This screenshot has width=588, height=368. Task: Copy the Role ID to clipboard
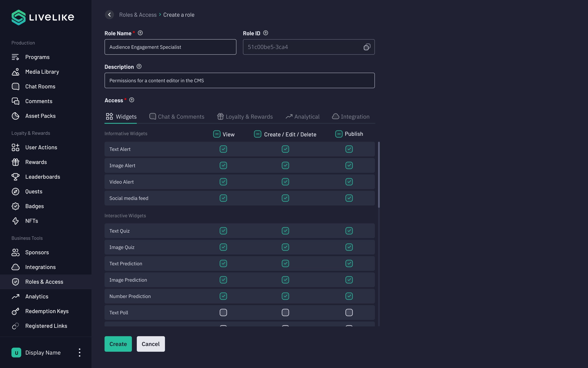coord(367,47)
